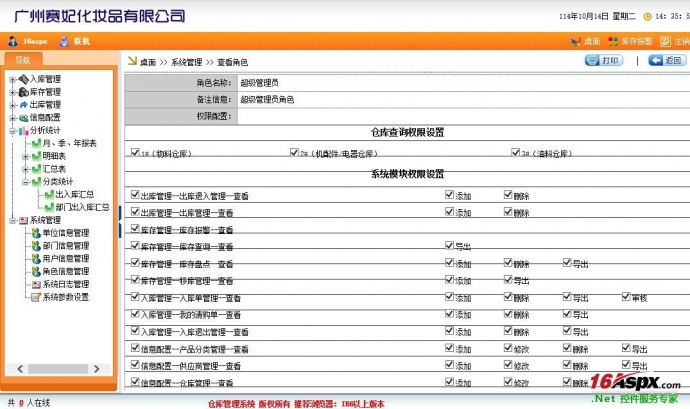The width and height of the screenshot is (690, 409).
Task: Expand the 出库管理 tree node
Action: [13, 105]
